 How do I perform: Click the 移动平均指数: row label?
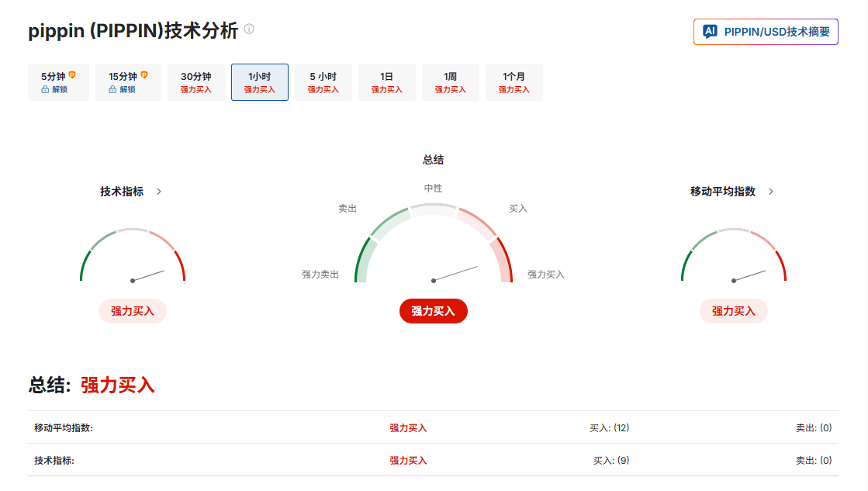click(63, 428)
